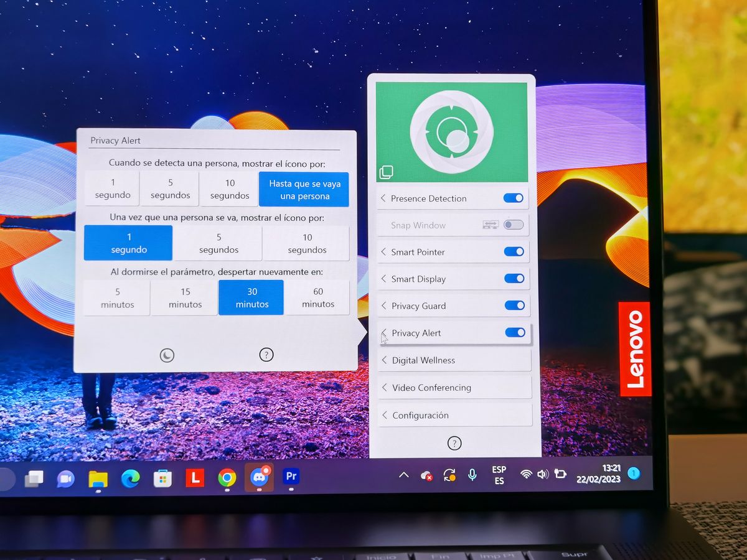This screenshot has height=560, width=747.
Task: Open Discord from the taskbar
Action: [x=259, y=477]
